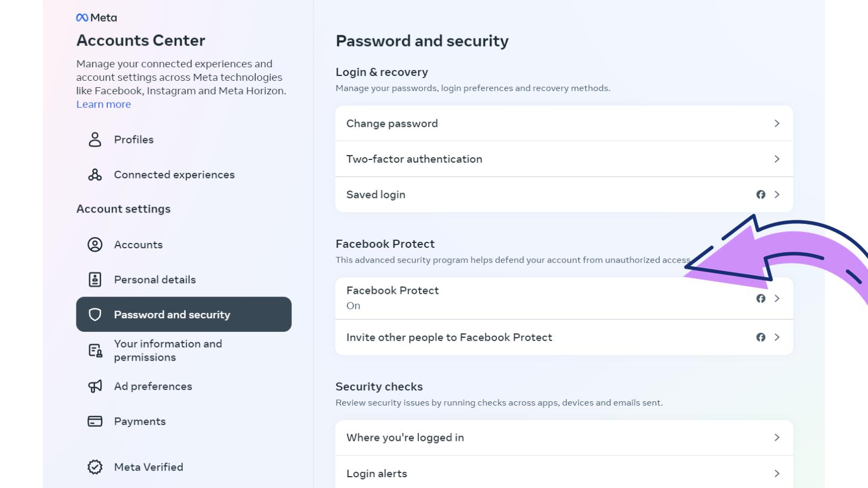The image size is (868, 488).
Task: Select the Personal details document icon
Action: pyautogui.click(x=95, y=279)
